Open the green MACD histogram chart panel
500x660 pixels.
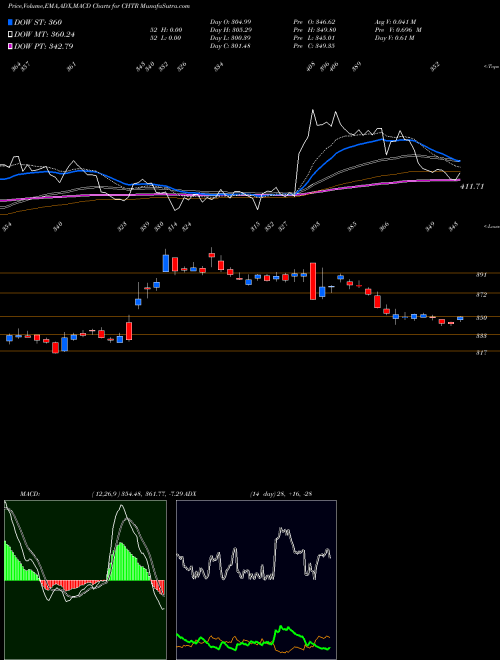click(x=85, y=580)
